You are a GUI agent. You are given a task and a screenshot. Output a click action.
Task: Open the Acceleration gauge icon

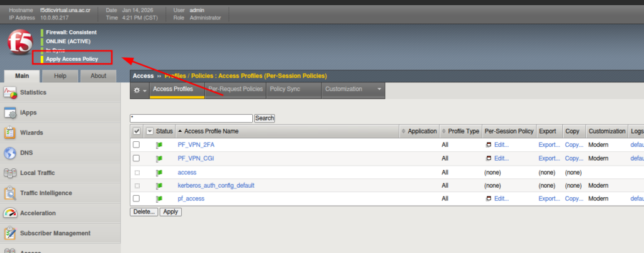10,213
